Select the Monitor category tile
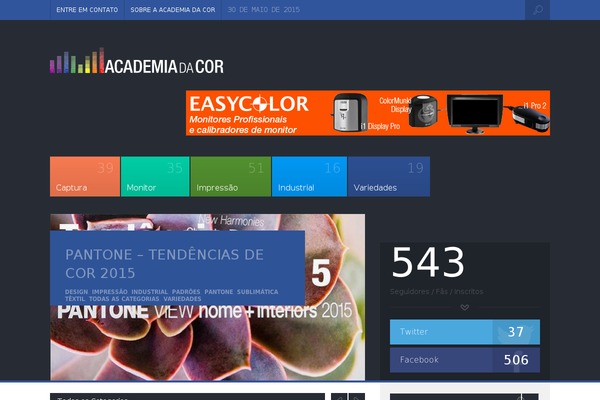The width and height of the screenshot is (600, 400). 155,176
